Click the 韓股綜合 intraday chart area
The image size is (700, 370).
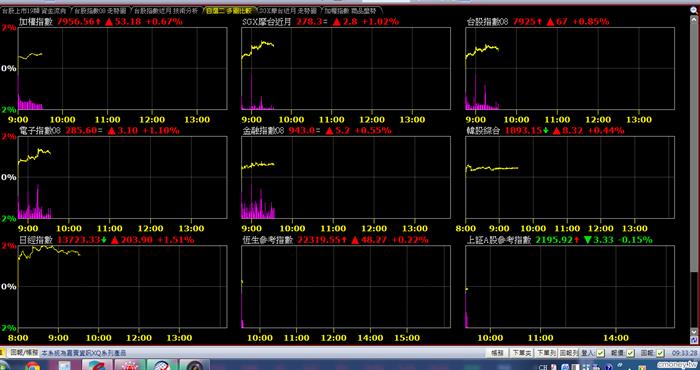pyautogui.click(x=570, y=177)
